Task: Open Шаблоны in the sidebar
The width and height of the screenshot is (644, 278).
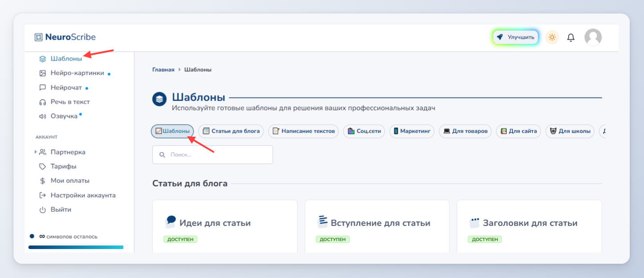Action: 66,59
